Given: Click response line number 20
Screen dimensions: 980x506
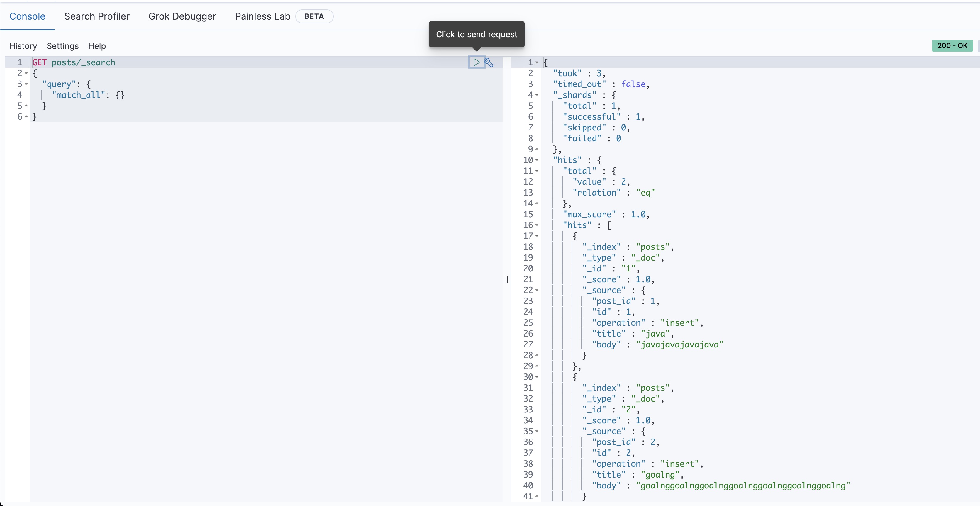Looking at the screenshot, I should tap(528, 269).
